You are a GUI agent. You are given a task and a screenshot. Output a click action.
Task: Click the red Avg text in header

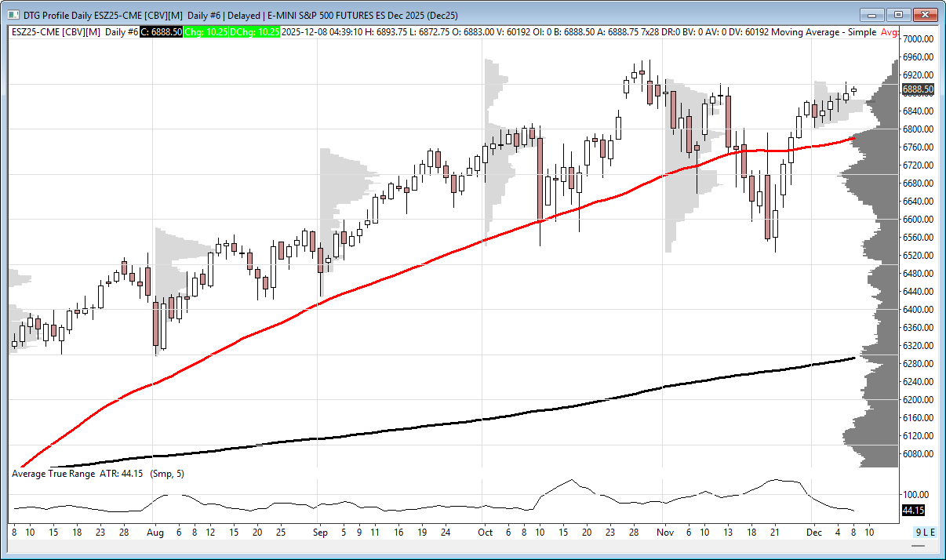889,32
